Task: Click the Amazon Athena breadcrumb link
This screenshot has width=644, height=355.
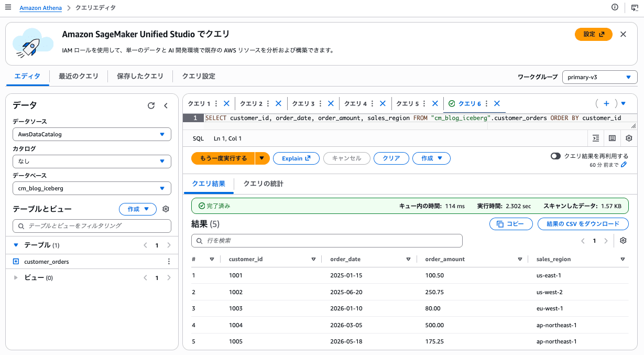Action: (x=41, y=8)
